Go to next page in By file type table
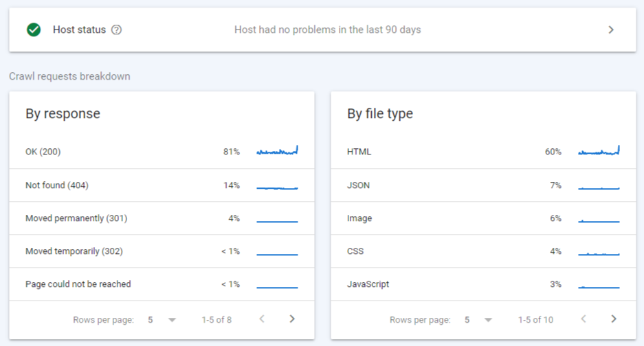This screenshot has height=346, width=644. 614,319
